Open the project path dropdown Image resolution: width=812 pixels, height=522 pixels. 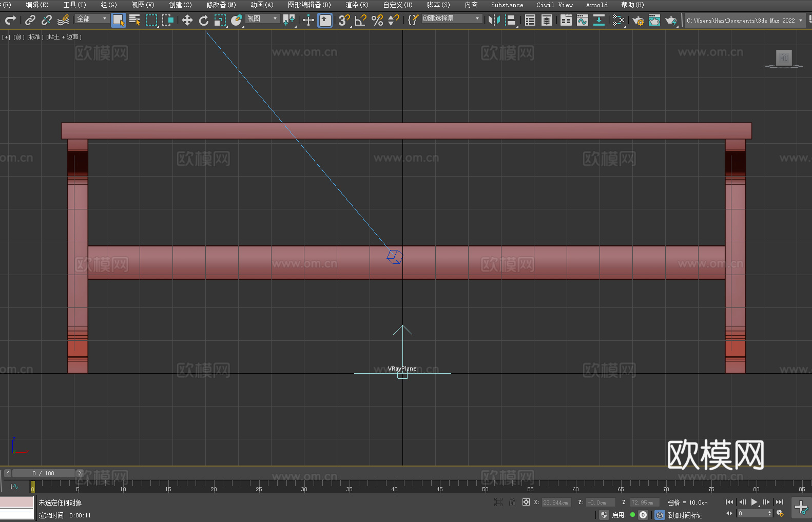pos(745,21)
